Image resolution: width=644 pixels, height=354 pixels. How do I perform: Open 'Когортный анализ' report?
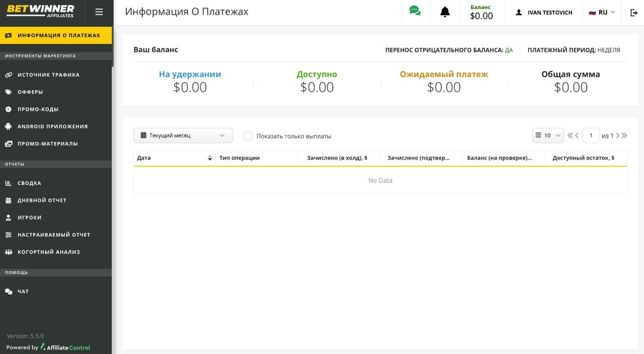49,252
